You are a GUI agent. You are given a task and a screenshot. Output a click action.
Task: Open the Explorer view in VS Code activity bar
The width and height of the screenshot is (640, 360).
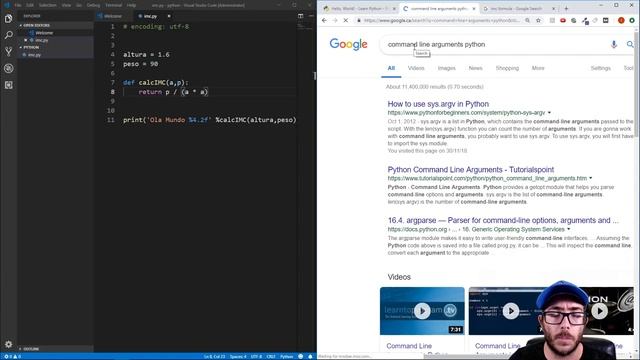[9, 18]
